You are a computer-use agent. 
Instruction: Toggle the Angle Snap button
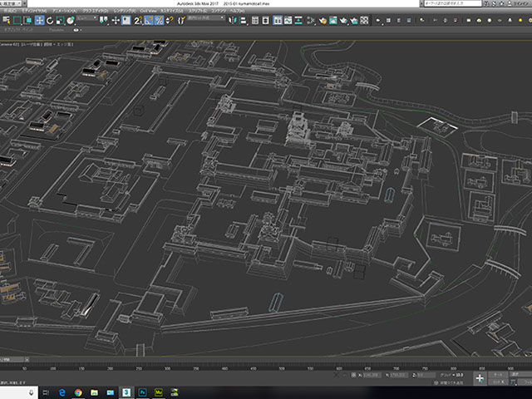pyautogui.click(x=148, y=21)
